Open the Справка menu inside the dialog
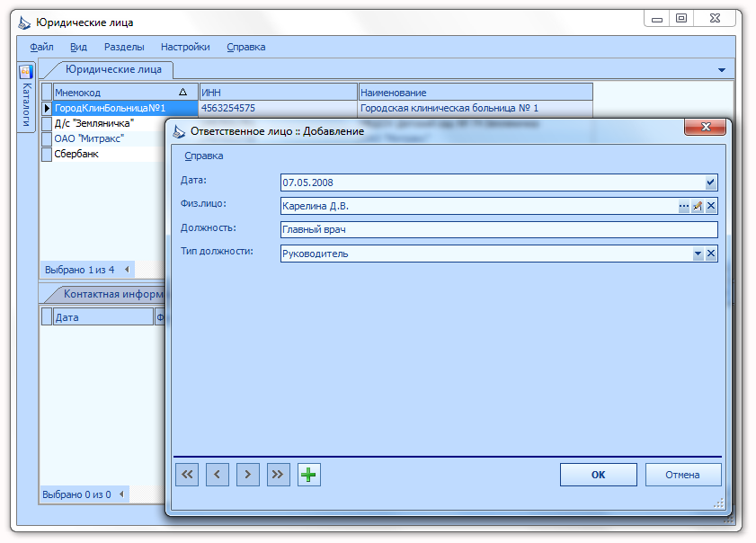 (x=203, y=156)
